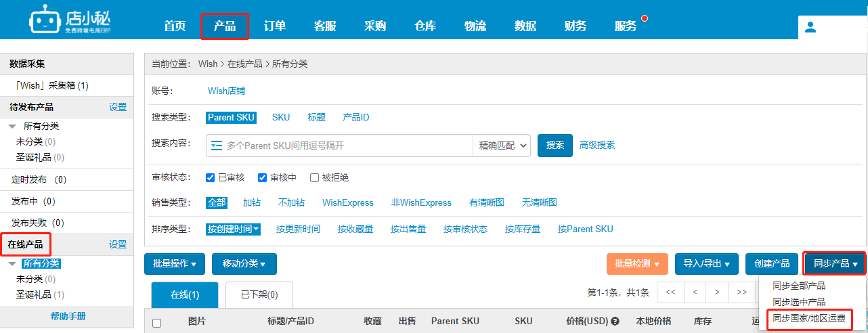Click the help icon beside 价格(USD)

615,321
